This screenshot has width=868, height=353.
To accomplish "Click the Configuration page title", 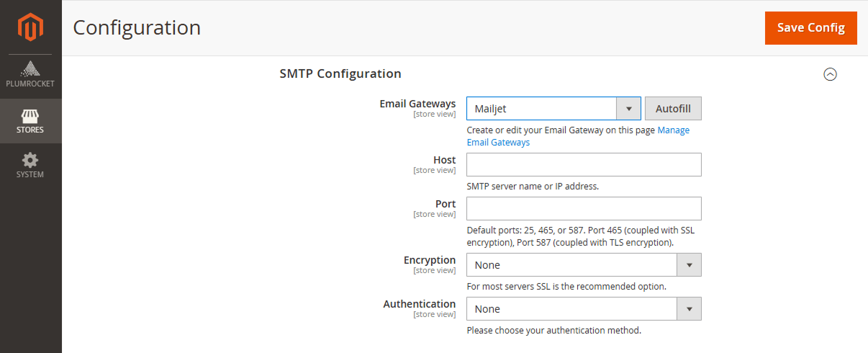I will click(137, 27).
